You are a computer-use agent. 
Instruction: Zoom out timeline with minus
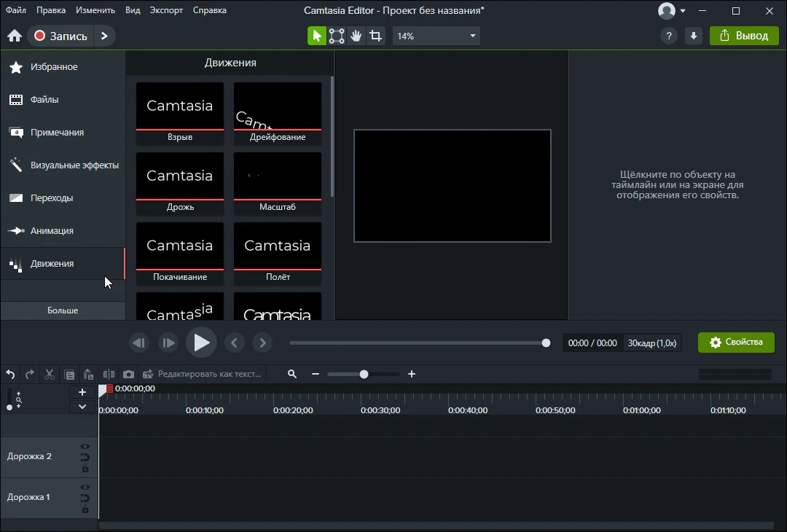316,374
